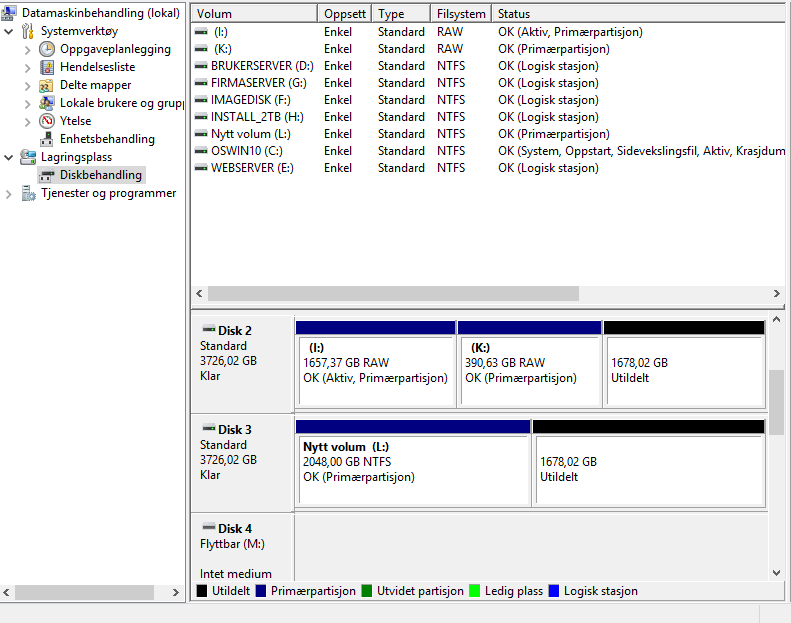Select Diskbehandling in the tree
The width and height of the screenshot is (791, 623).
[x=101, y=175]
